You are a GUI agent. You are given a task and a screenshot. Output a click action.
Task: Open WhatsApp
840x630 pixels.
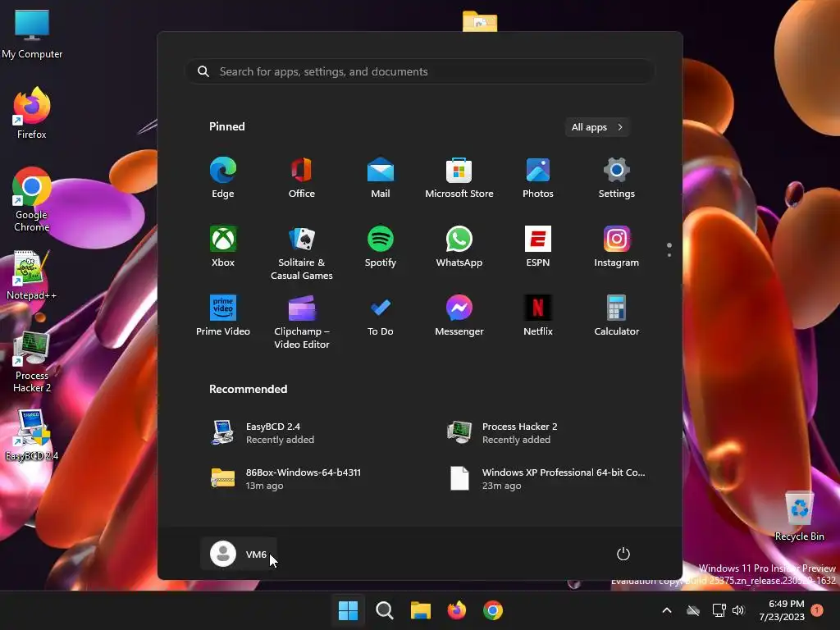click(459, 247)
